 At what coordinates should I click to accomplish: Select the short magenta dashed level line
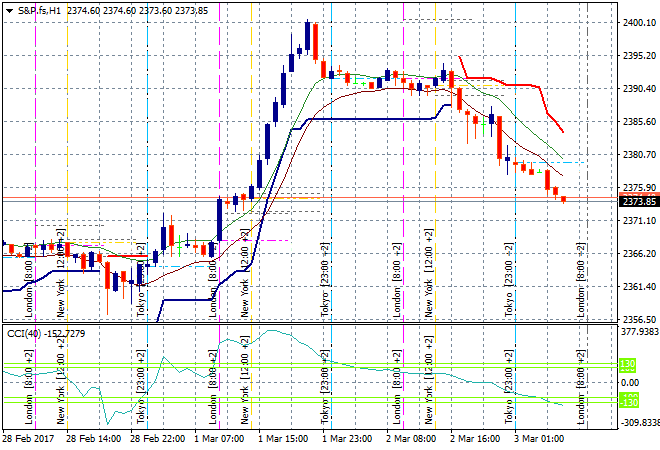click(275, 240)
